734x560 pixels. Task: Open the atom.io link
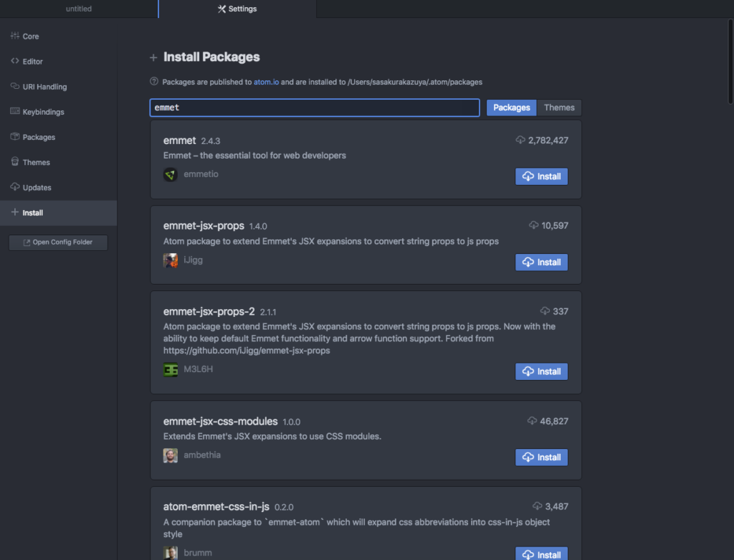(267, 82)
